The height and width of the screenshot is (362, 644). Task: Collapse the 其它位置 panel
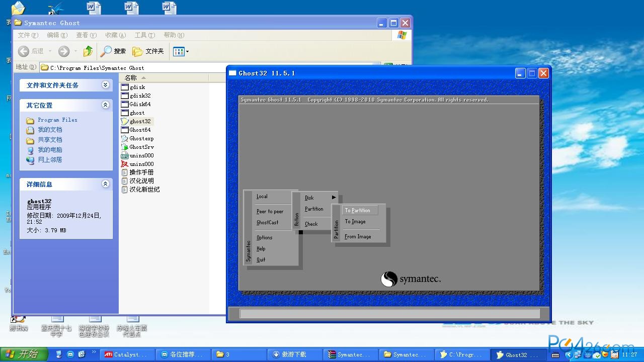[105, 105]
